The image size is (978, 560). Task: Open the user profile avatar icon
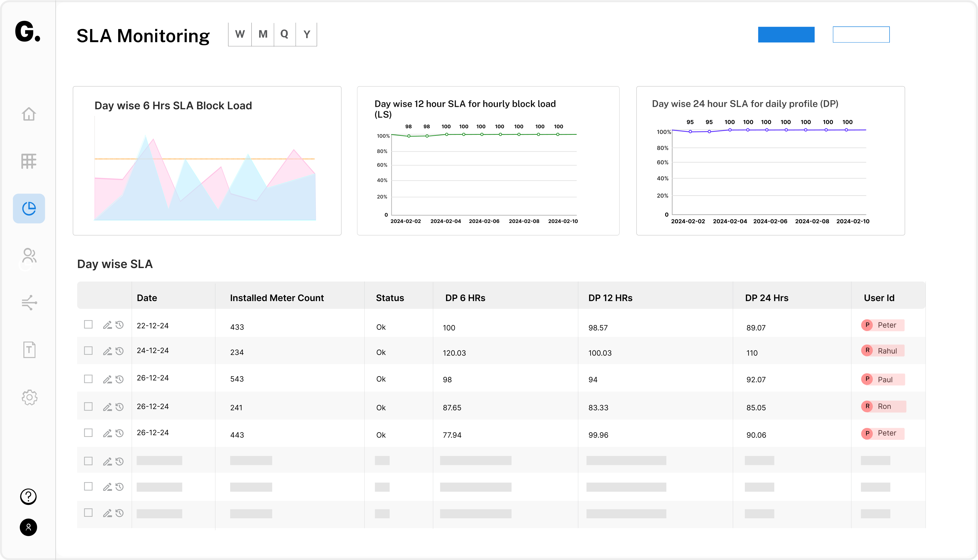(x=28, y=527)
